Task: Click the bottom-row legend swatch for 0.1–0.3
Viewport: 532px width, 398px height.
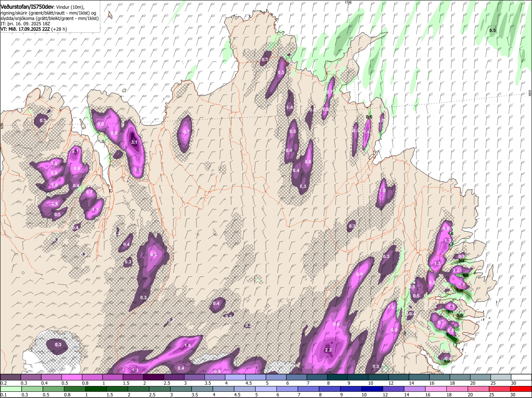Action: 10,389
